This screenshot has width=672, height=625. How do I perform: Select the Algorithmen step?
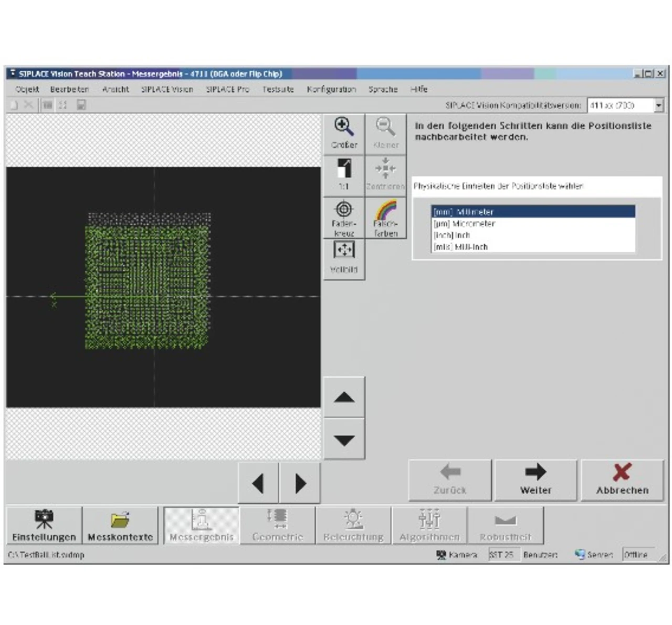tap(429, 525)
